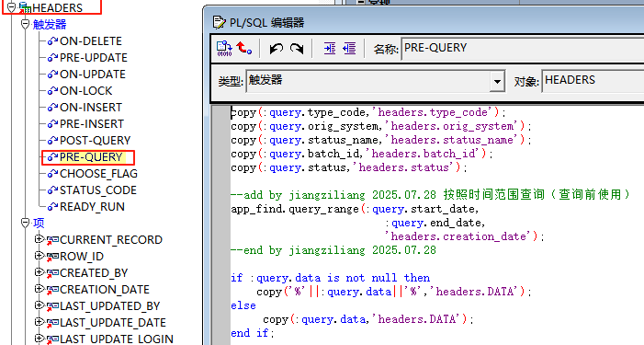The image size is (644, 345).
Task: Collapse the HEADERS block node
Action: [12, 7]
